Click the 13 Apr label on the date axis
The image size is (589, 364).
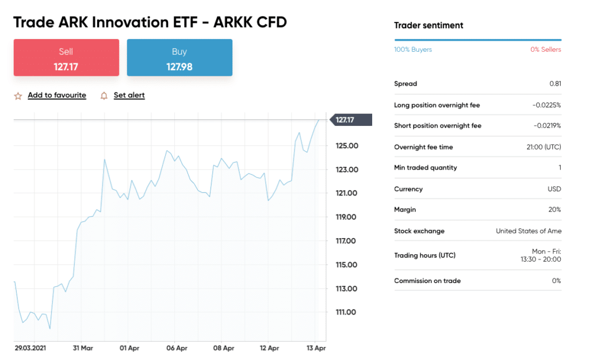tap(315, 348)
